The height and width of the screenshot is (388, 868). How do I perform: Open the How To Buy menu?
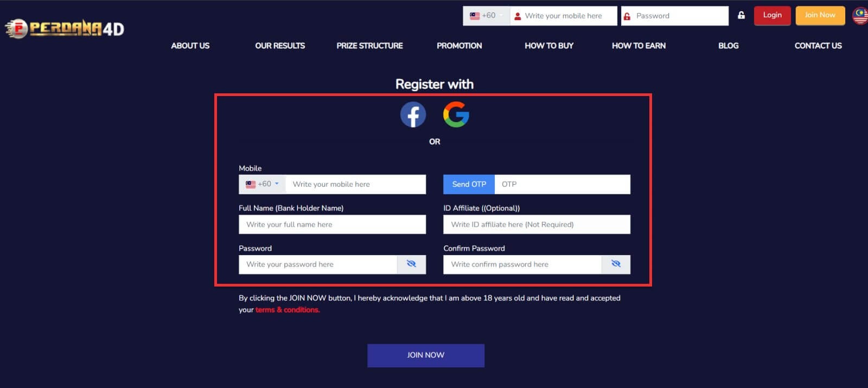click(x=548, y=46)
